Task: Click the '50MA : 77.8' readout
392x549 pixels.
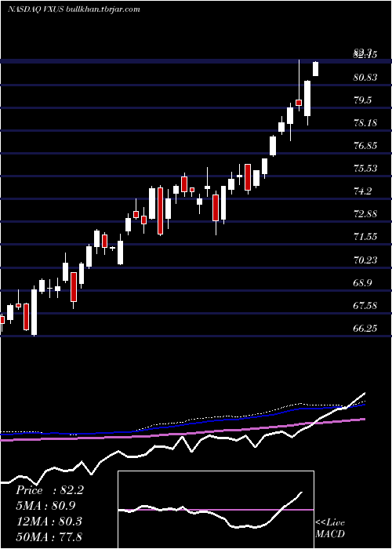Action: [49, 536]
